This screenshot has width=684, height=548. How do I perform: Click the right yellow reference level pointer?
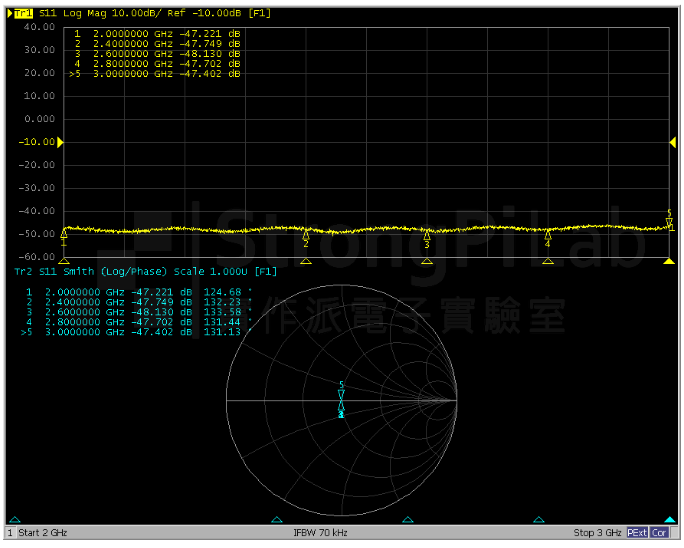tap(673, 142)
